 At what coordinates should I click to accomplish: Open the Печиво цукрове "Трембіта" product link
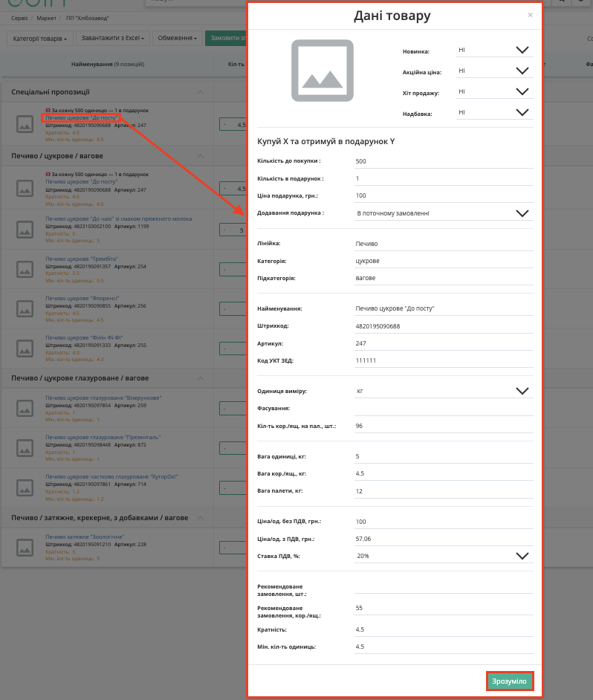tap(82, 259)
